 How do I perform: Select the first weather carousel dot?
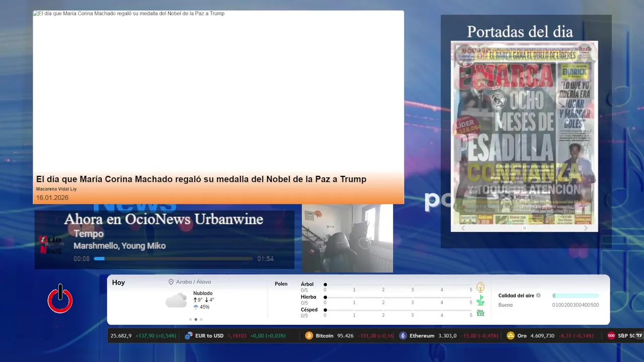pos(190,319)
